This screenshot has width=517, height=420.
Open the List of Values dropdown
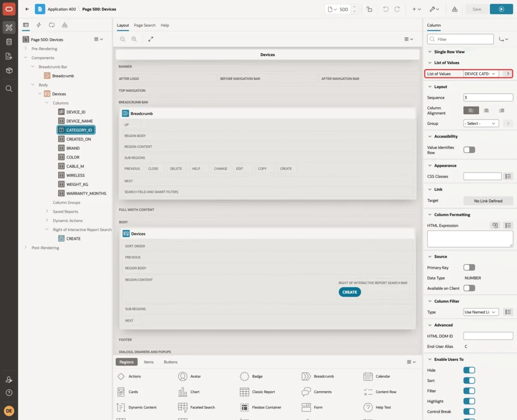click(481, 74)
